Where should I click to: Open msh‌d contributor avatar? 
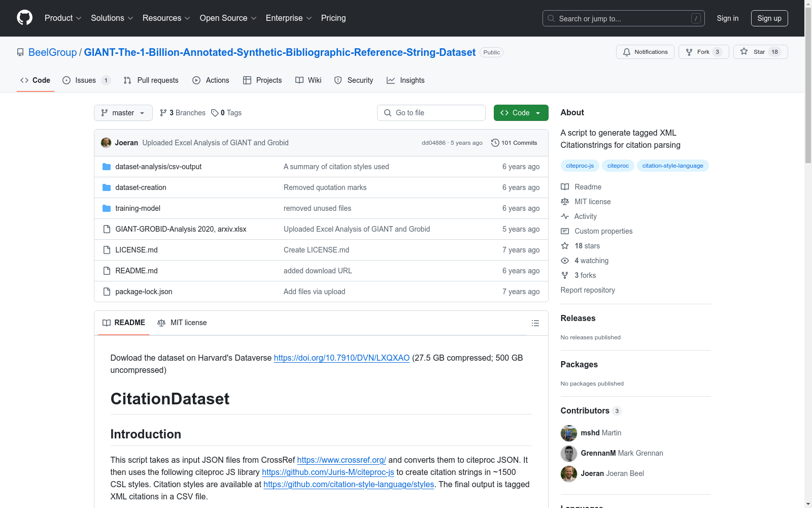click(x=569, y=433)
